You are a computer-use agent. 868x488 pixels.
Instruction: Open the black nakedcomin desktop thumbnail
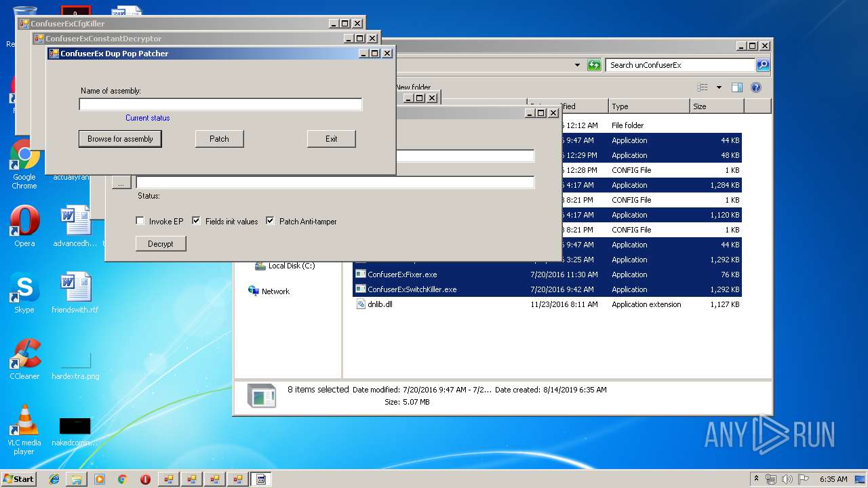pos(75,430)
